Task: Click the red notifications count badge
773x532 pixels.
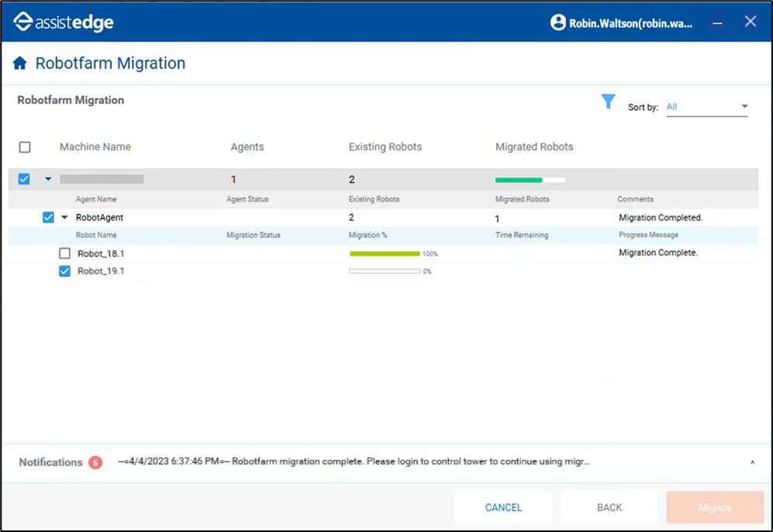Action: 95,462
